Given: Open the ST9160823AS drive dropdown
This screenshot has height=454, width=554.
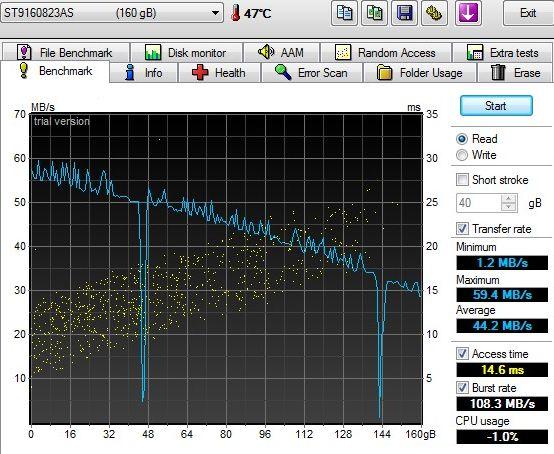Looking at the screenshot, I should [x=112, y=13].
